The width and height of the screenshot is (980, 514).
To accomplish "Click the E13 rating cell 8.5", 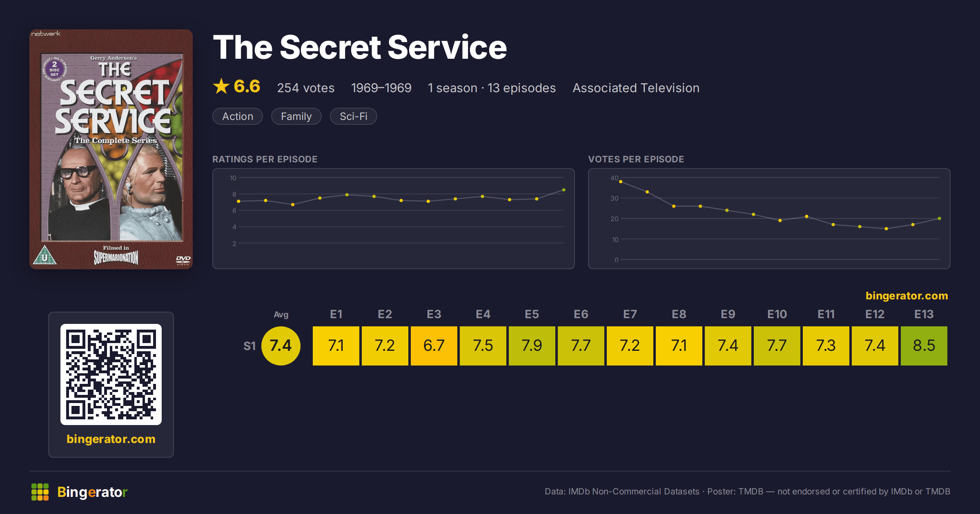I will [924, 346].
